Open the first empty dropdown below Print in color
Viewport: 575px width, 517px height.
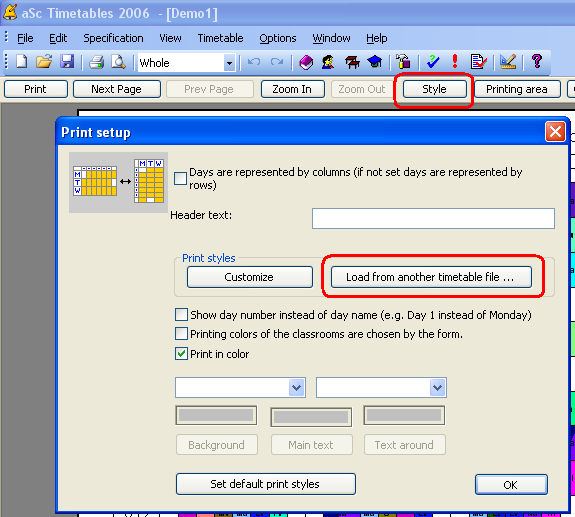(241, 388)
